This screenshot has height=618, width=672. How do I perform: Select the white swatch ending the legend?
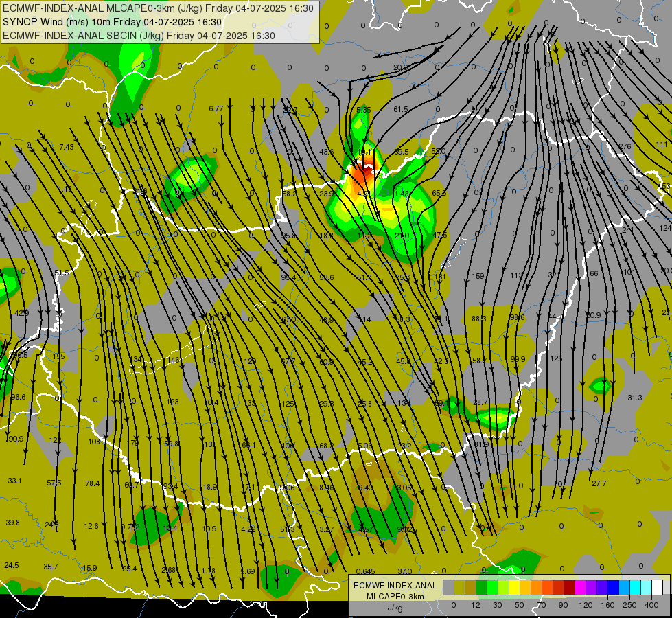pyautogui.click(x=658, y=588)
